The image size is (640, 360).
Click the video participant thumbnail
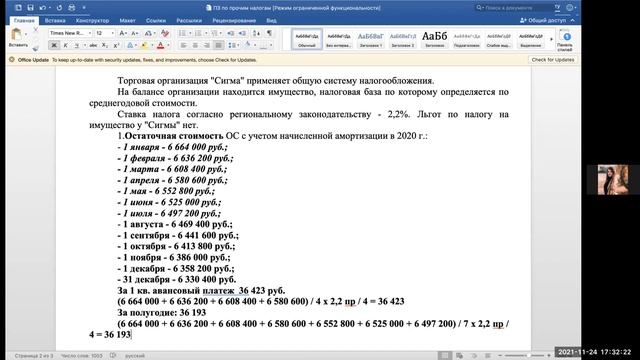(613, 180)
